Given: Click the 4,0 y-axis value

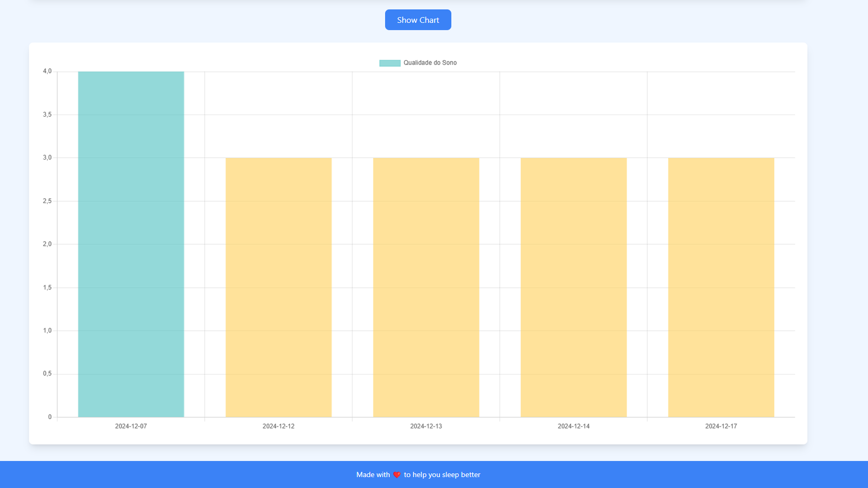Looking at the screenshot, I should [47, 71].
